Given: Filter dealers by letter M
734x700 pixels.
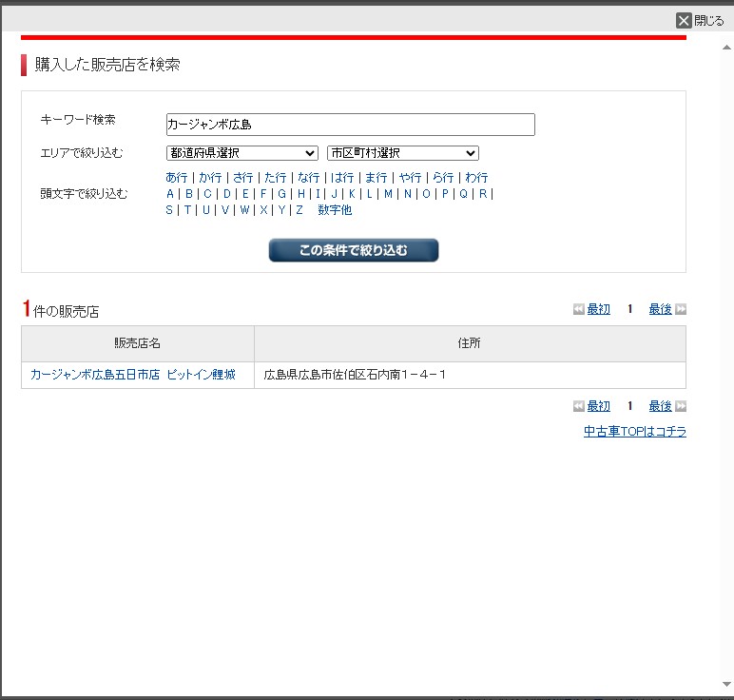Looking at the screenshot, I should [388, 194].
